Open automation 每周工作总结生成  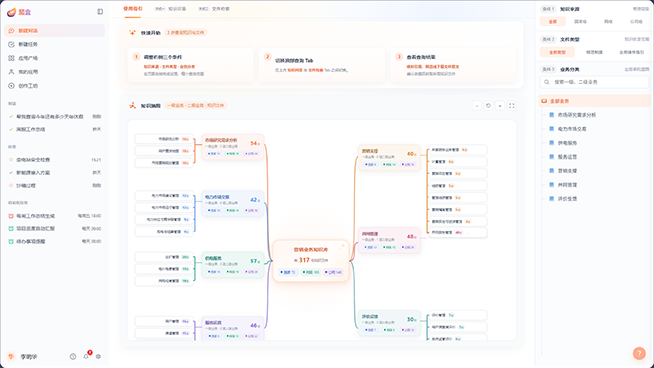pyautogui.click(x=55, y=216)
